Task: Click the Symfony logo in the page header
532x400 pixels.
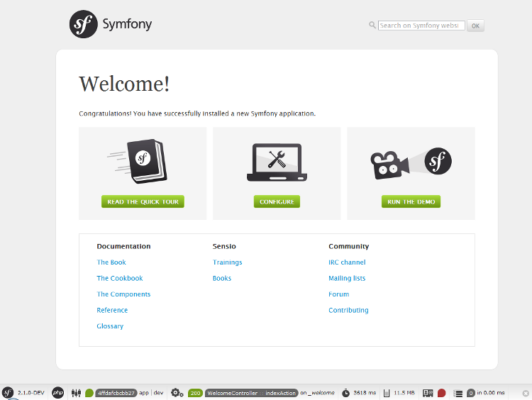Action: 111,24
